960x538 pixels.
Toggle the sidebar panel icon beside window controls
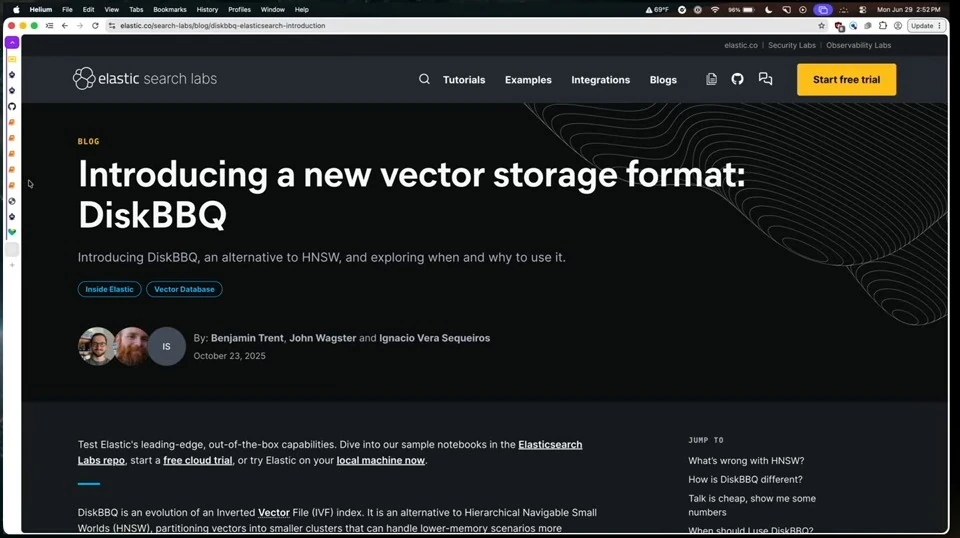50,26
